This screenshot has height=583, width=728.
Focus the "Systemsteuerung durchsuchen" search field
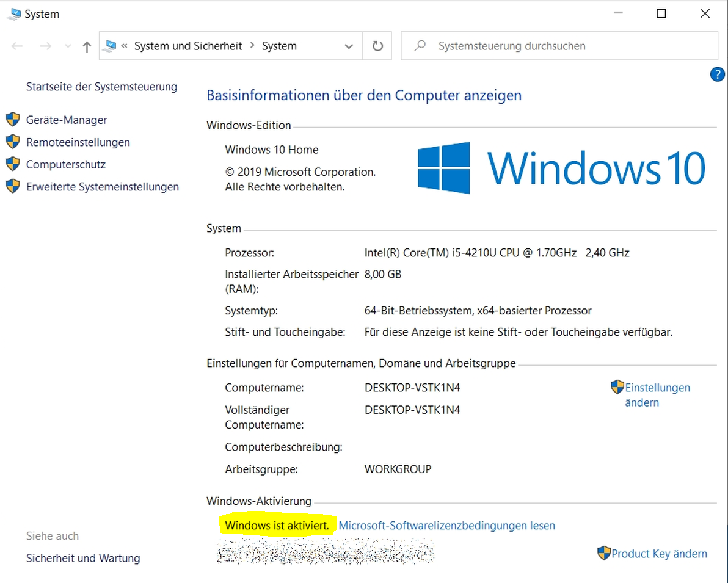[559, 46]
